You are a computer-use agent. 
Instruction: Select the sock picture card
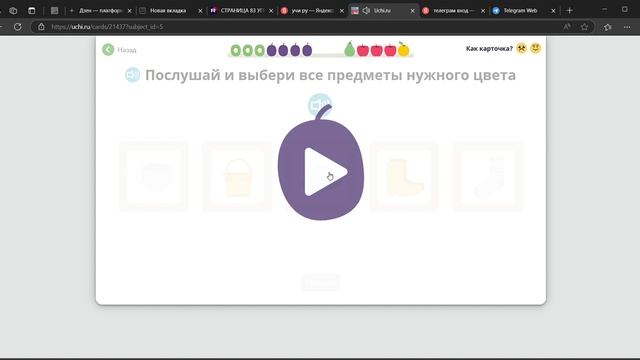pos(488,176)
